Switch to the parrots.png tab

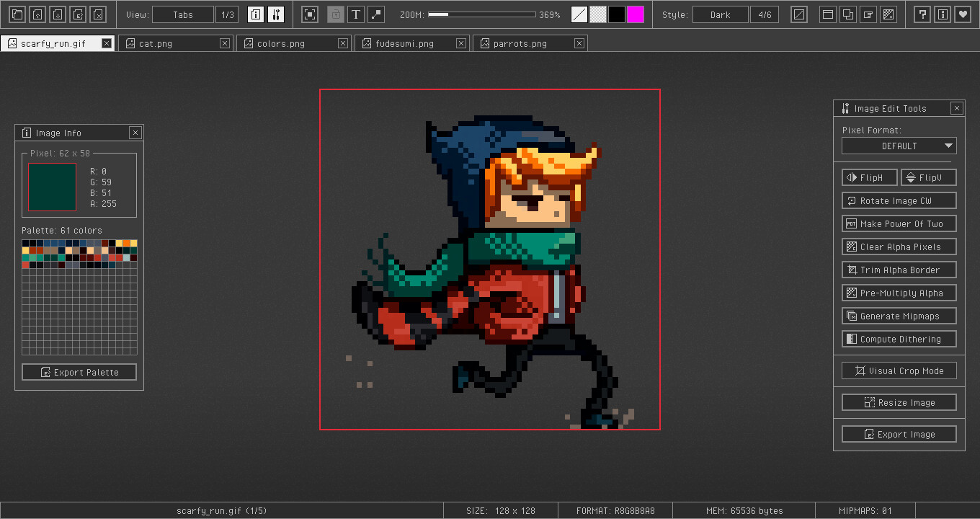click(x=520, y=44)
